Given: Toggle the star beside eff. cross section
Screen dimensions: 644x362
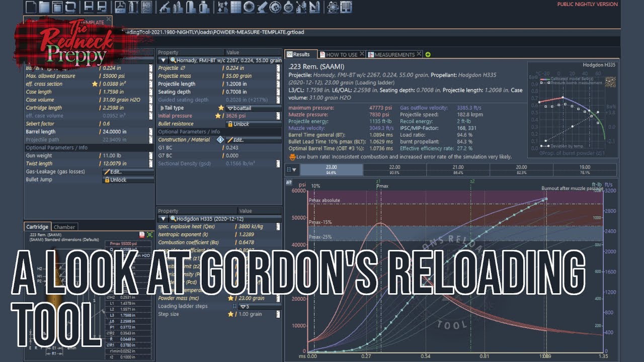Looking at the screenshot, I should tap(95, 84).
